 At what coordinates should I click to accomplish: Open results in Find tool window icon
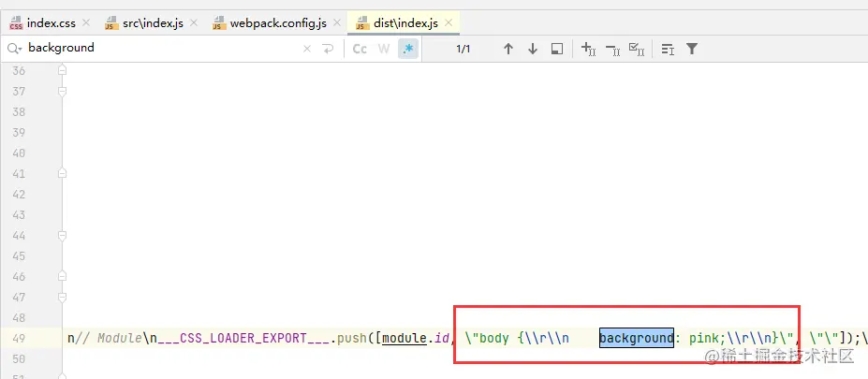pos(557,49)
